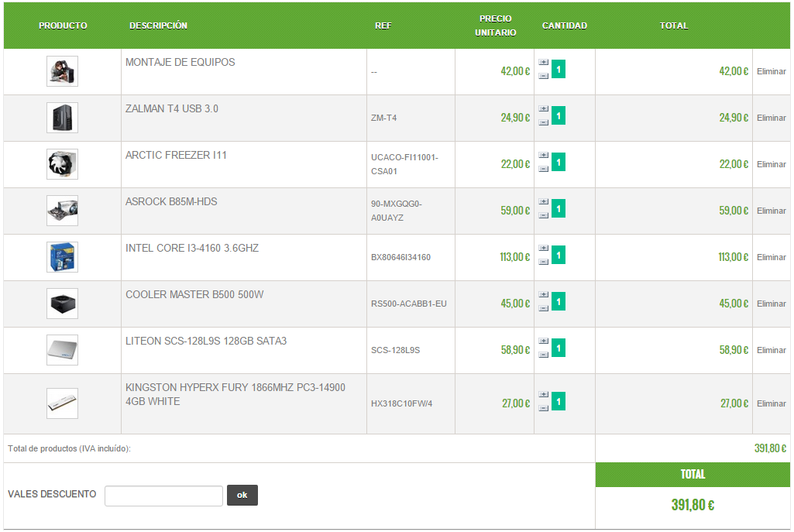
Task: Decrease quantity of MONTAJE DE EQUIPOS
Action: pyautogui.click(x=543, y=76)
